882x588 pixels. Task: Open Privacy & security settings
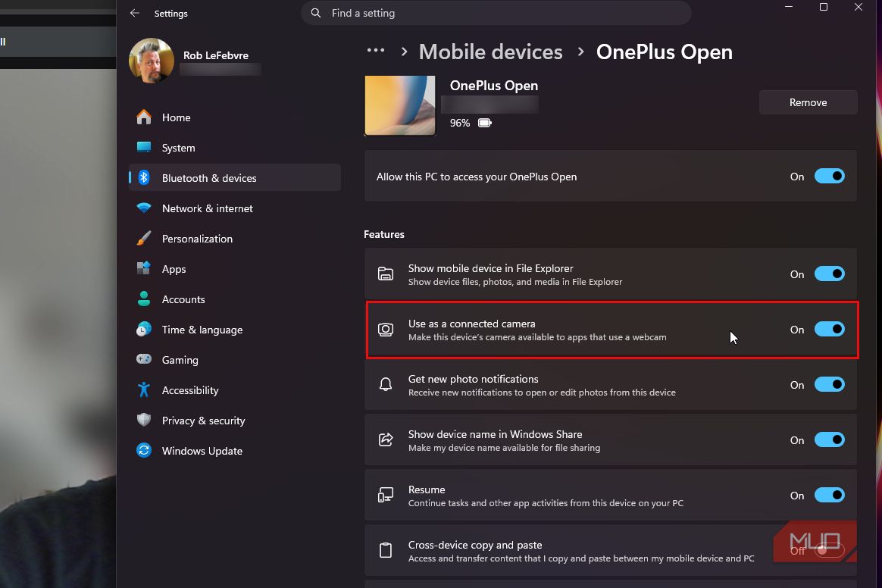point(235,421)
